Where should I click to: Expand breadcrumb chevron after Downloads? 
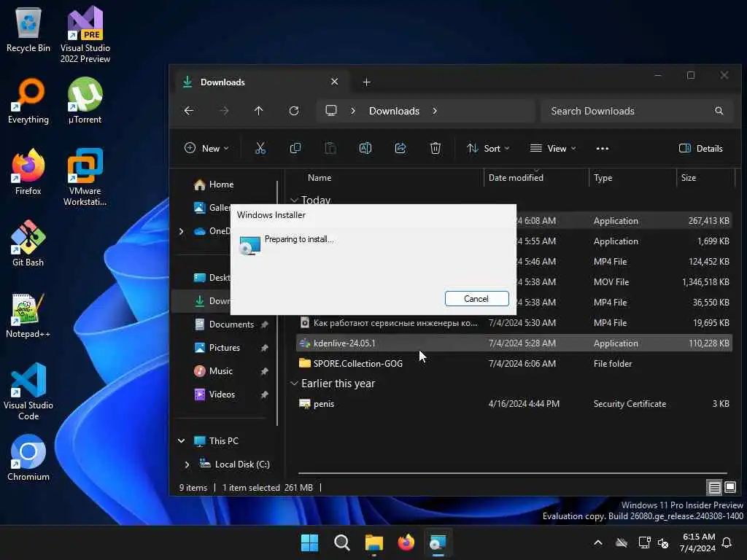point(435,111)
